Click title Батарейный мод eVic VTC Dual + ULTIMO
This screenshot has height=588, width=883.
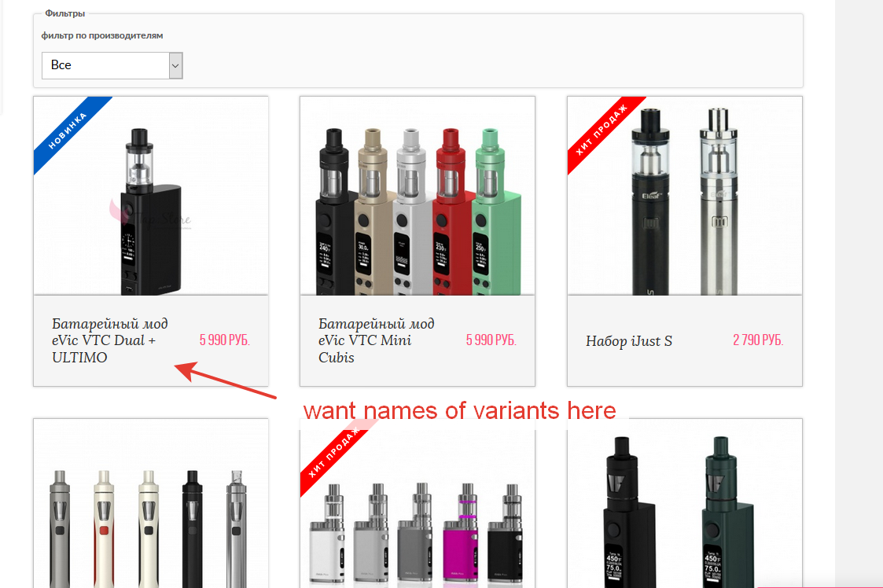(x=110, y=340)
